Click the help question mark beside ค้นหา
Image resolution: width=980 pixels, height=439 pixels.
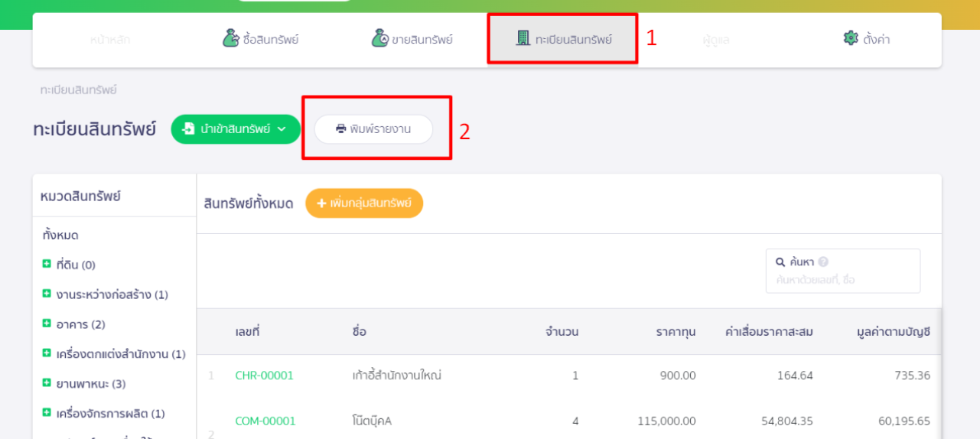point(823,262)
